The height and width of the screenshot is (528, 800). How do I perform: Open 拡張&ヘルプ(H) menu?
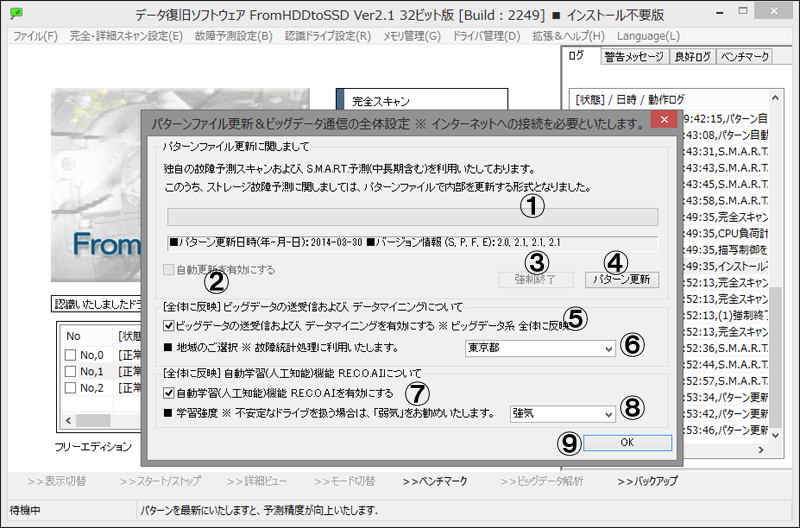coord(568,36)
